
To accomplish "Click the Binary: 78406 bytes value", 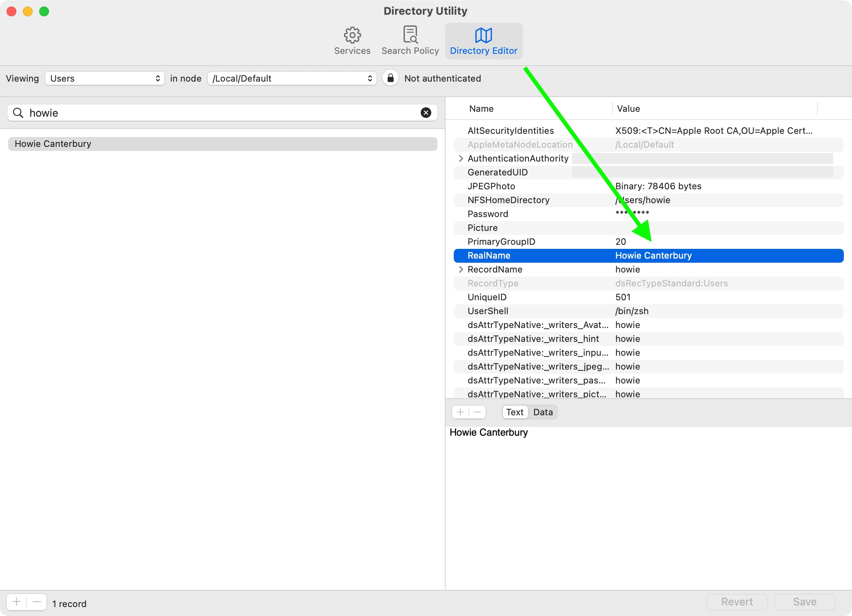I will click(658, 186).
